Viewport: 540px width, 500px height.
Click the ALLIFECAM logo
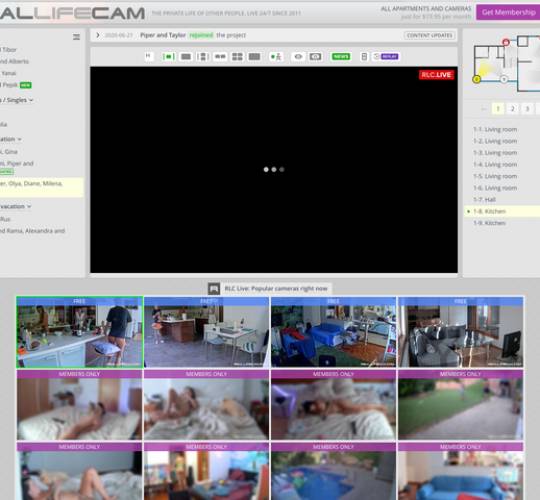pos(72,13)
